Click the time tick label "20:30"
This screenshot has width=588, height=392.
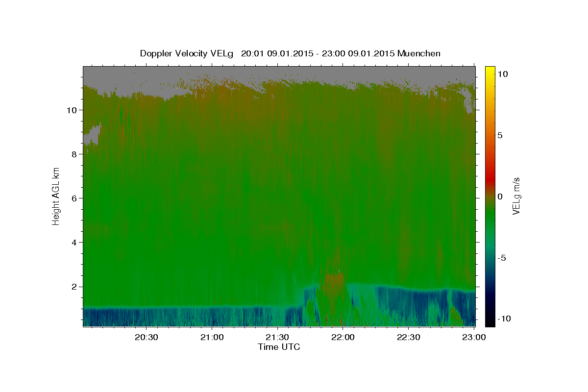pos(147,338)
